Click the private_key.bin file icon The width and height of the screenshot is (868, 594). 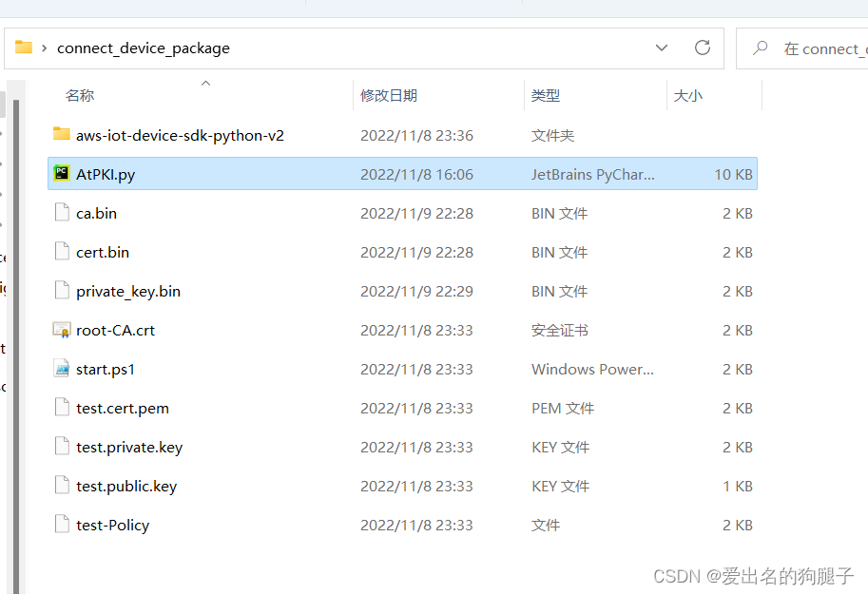point(62,290)
